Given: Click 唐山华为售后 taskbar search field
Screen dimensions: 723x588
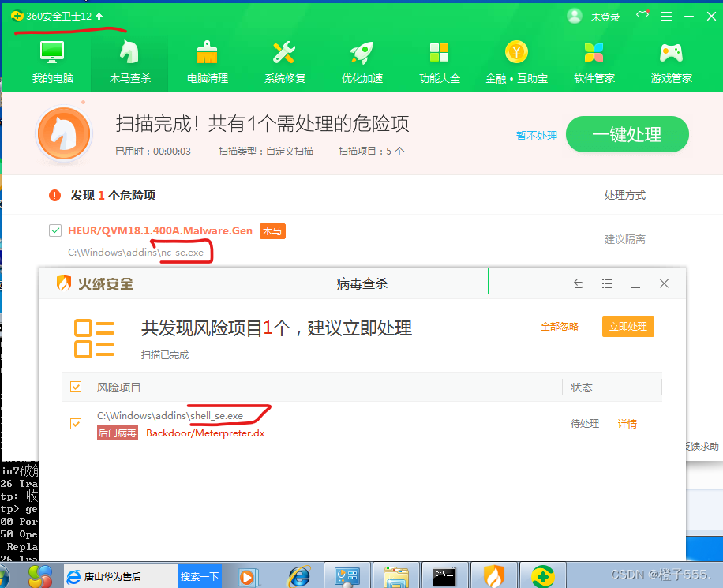Looking at the screenshot, I should [121, 576].
